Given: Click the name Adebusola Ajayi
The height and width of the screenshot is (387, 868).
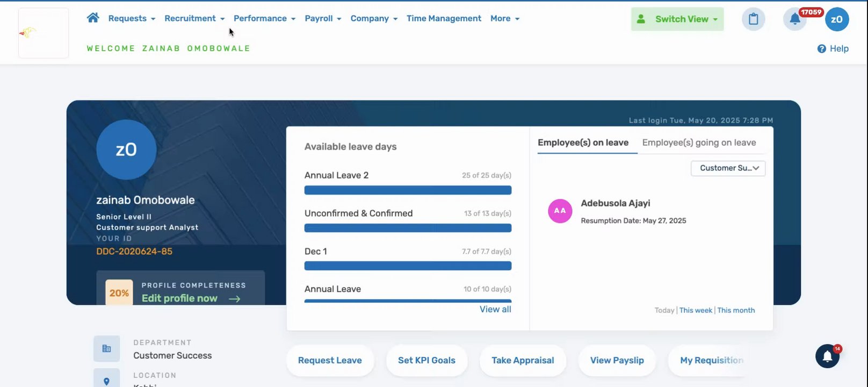Looking at the screenshot, I should coord(616,203).
